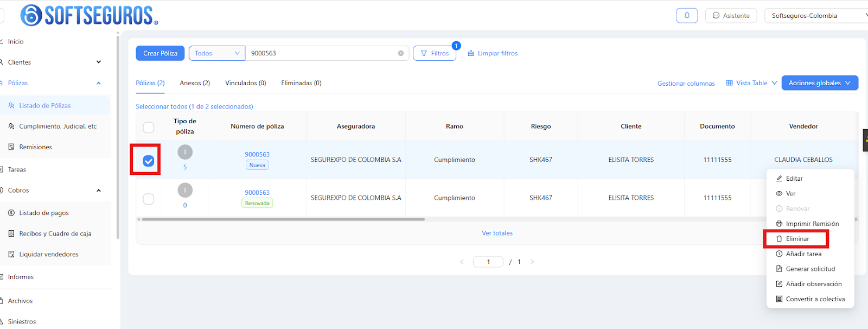Open Recibos y Cuadre de caja
This screenshot has width=868, height=329.
pyautogui.click(x=55, y=233)
